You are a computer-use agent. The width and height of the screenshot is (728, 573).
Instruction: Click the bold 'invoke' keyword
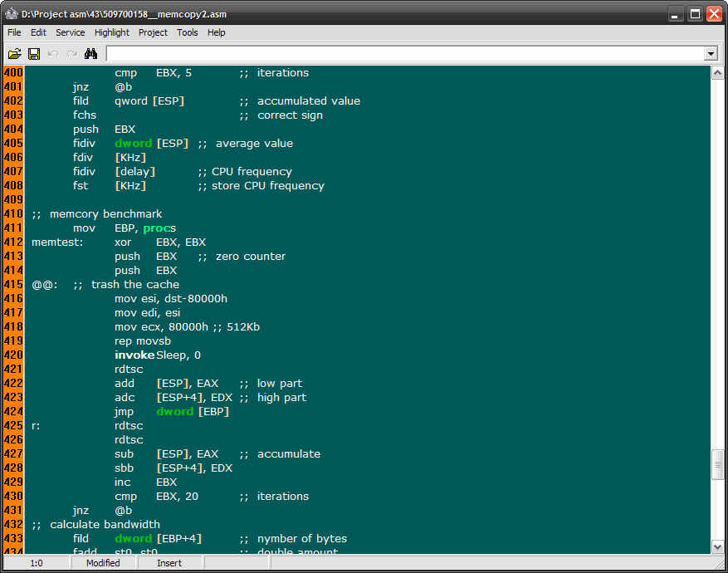click(x=134, y=355)
